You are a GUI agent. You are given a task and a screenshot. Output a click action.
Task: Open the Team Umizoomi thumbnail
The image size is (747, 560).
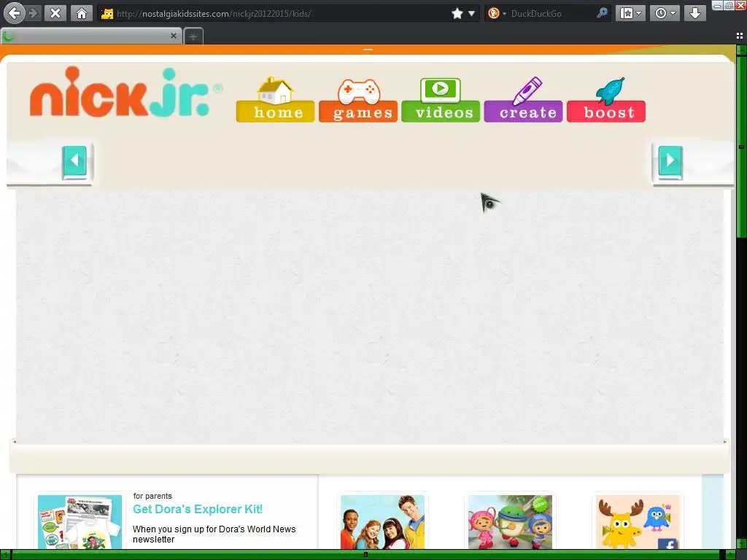(510, 522)
